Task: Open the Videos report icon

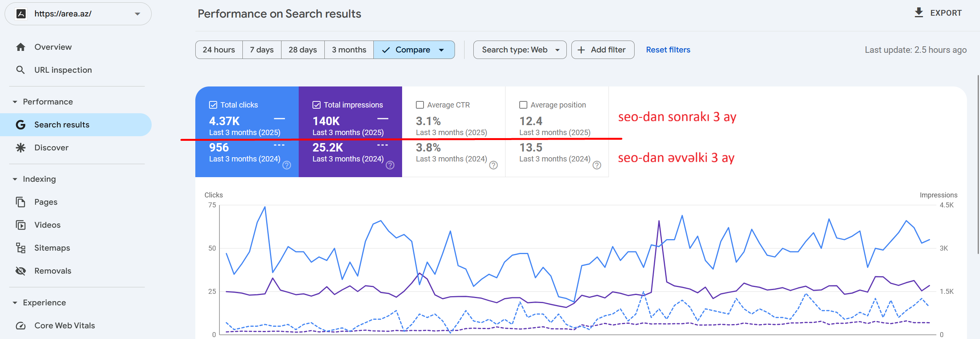Action: (21, 225)
